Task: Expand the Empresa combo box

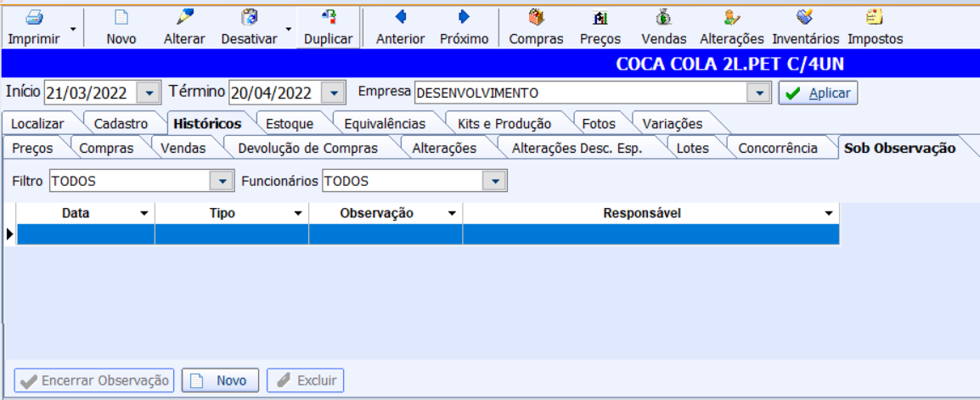Action: pyautogui.click(x=759, y=93)
